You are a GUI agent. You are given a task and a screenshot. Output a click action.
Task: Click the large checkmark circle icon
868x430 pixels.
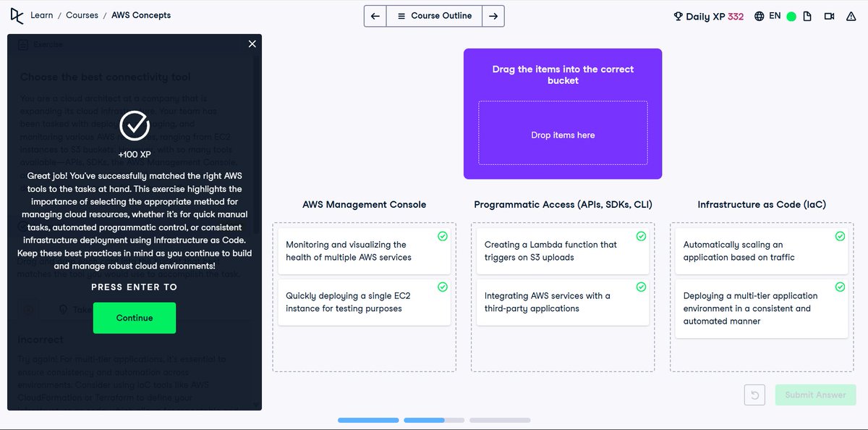point(135,125)
